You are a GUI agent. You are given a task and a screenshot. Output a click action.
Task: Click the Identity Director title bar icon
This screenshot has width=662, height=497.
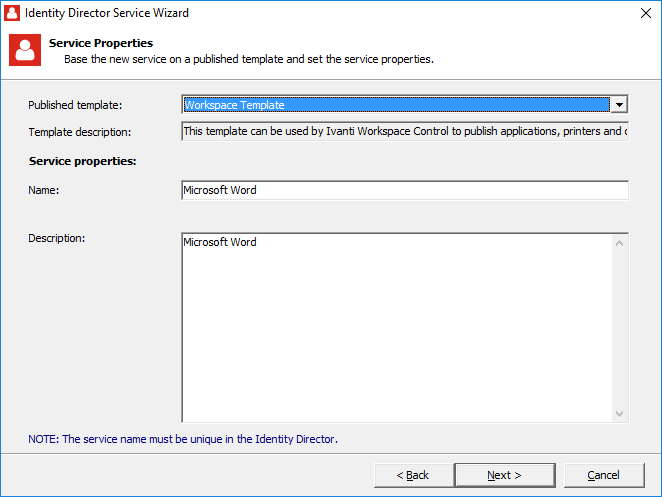[x=13, y=13]
